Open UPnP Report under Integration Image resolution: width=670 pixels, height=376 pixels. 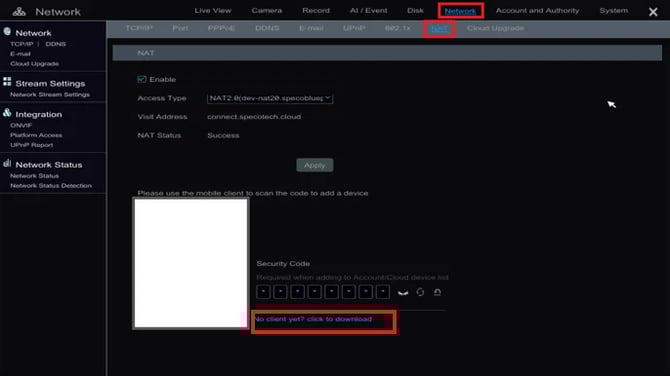point(32,145)
